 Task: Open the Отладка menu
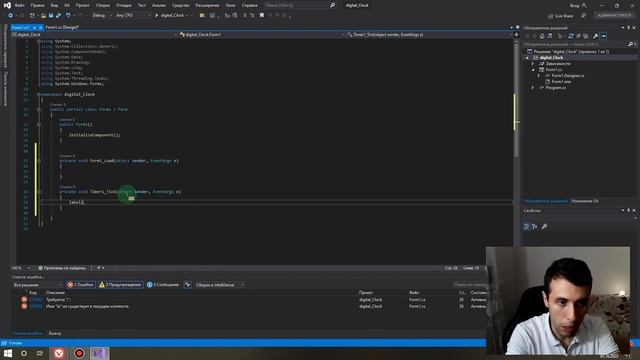tap(123, 5)
